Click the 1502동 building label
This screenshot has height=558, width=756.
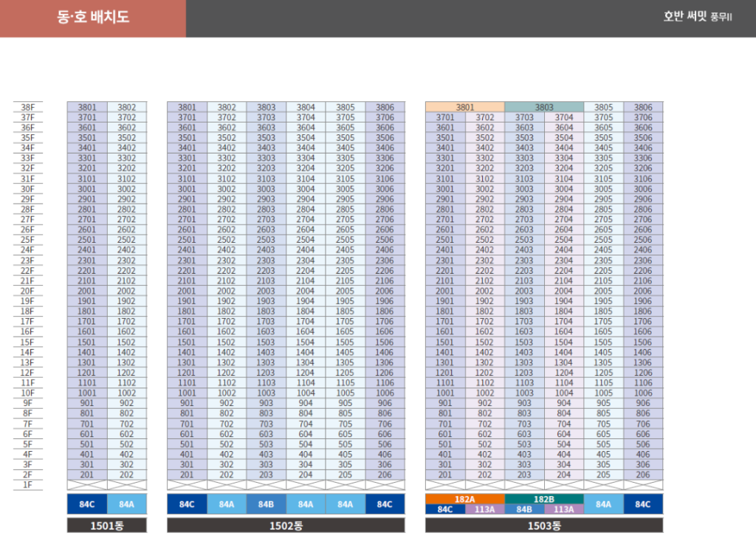pos(286,526)
